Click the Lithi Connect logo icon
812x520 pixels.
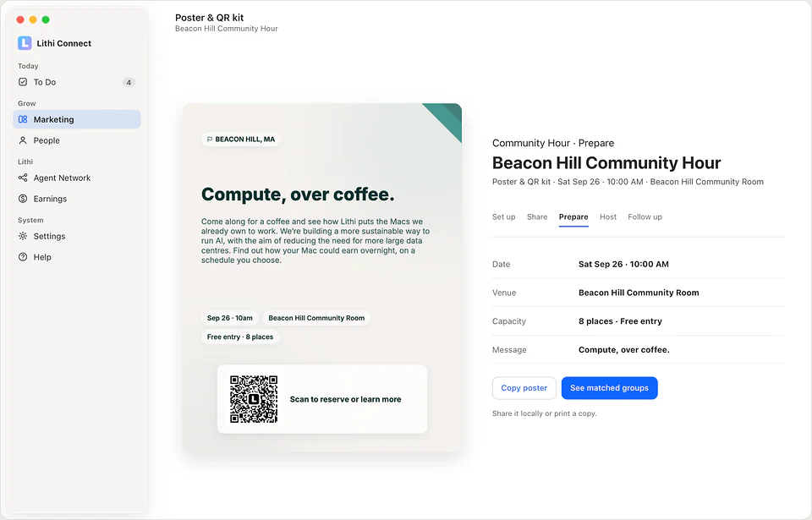tap(25, 43)
